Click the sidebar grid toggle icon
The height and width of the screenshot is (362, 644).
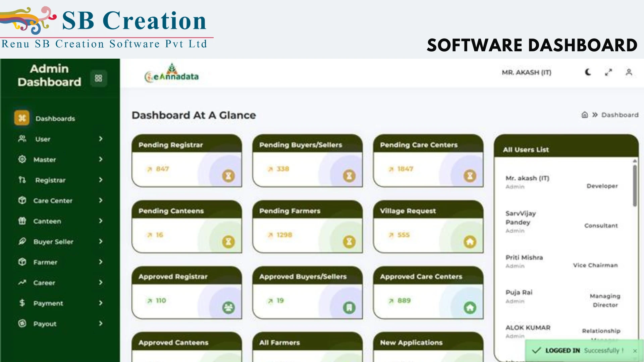[98, 78]
